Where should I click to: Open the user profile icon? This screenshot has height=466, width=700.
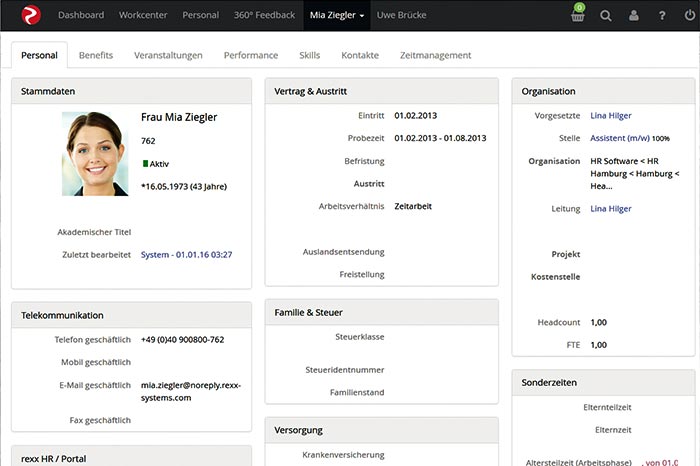pyautogui.click(x=633, y=16)
